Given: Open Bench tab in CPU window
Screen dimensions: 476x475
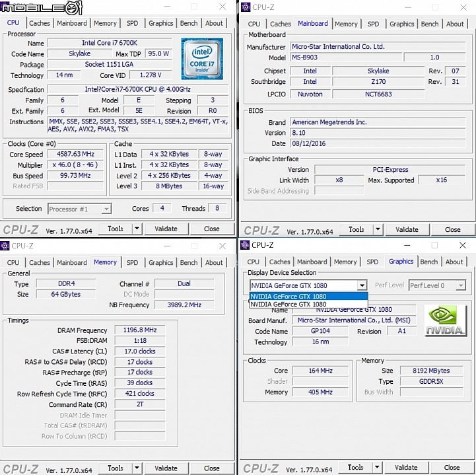Looking at the screenshot, I should [189, 23].
